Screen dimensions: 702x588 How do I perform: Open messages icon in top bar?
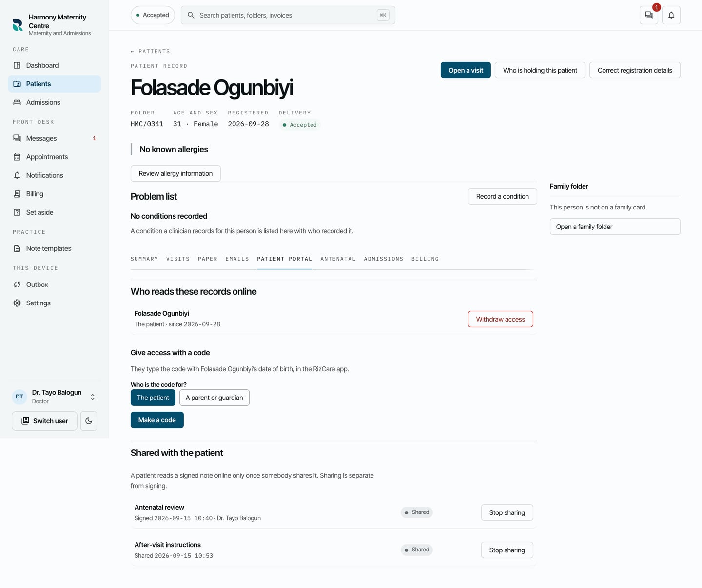pyautogui.click(x=649, y=15)
